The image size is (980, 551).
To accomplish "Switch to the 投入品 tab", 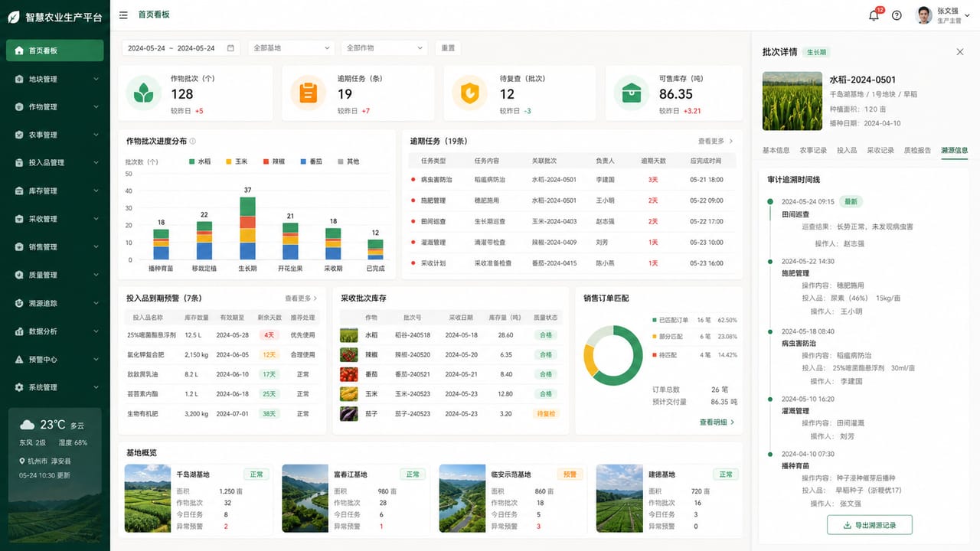I will [x=847, y=150].
